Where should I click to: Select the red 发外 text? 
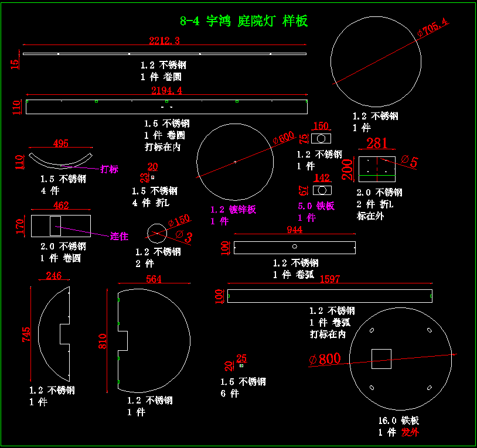coord(410,432)
